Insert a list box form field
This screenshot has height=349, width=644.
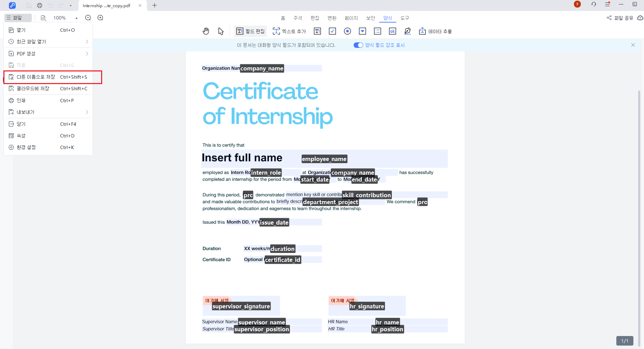(x=378, y=31)
